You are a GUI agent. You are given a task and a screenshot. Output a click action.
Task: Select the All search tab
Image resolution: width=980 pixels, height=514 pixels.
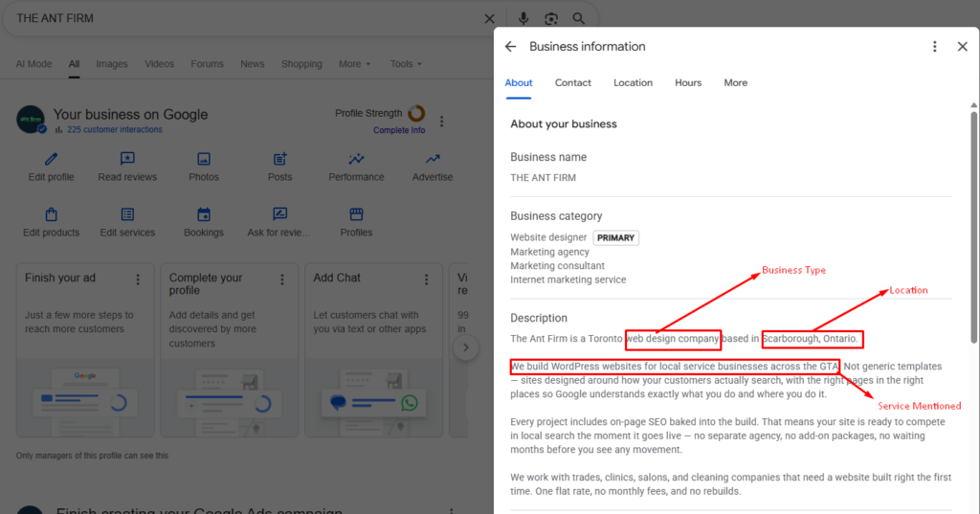pos(74,64)
